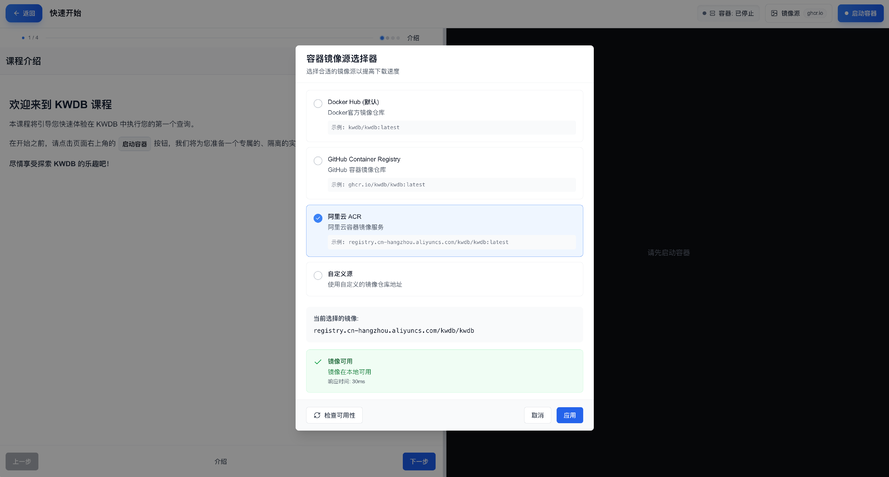
Task: Select the GitHub Container Registry radio option
Action: point(318,161)
